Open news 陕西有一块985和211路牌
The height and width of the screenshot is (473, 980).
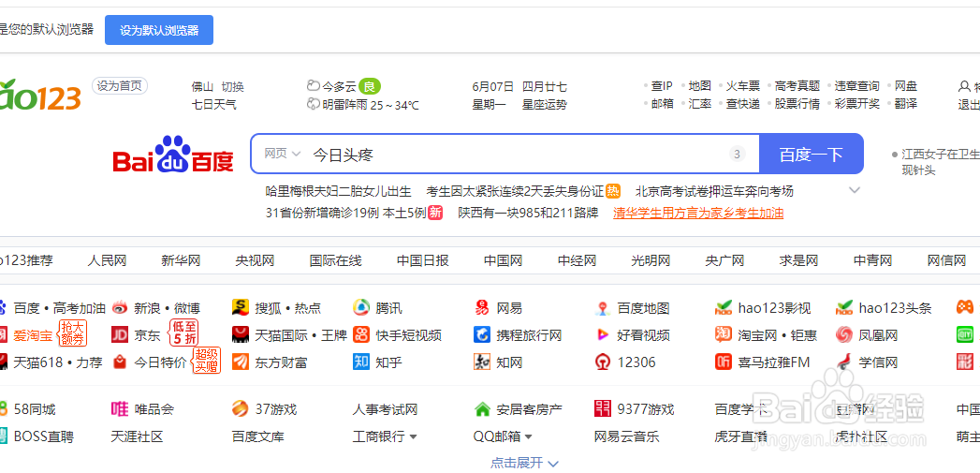(528, 214)
